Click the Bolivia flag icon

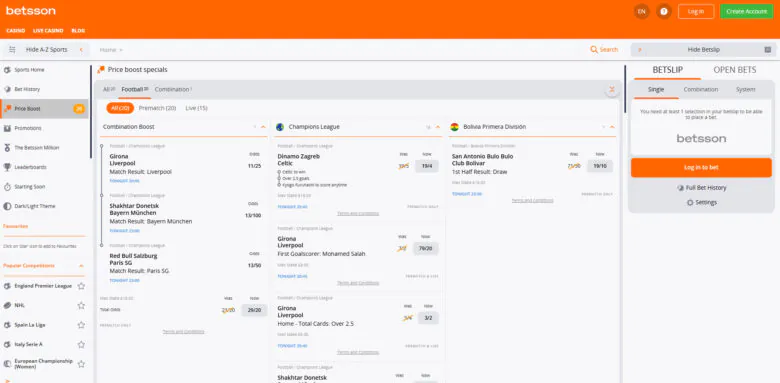point(454,127)
